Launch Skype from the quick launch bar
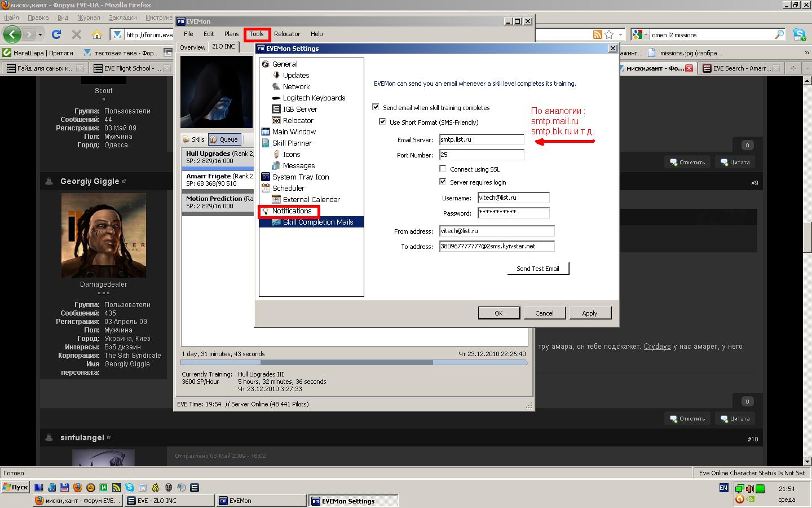This screenshot has width=812, height=508. [x=130, y=488]
